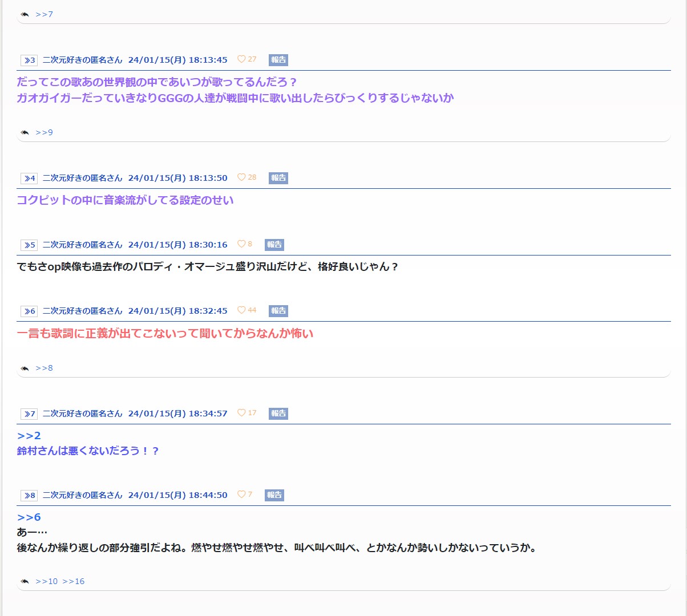Screen dimensions: 687x616
Task: Click the comment line ガオガイガーだっていきなりGGG
Action: pyautogui.click(x=236, y=98)
